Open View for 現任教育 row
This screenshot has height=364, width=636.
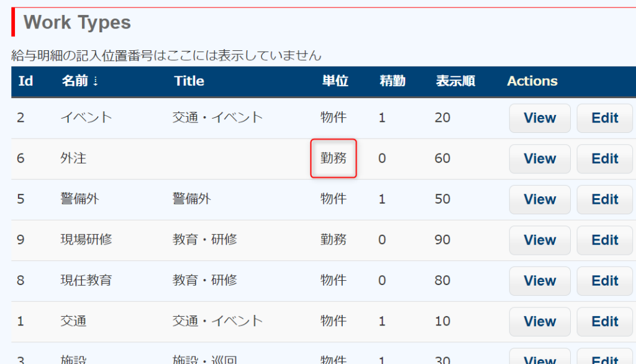pos(539,281)
